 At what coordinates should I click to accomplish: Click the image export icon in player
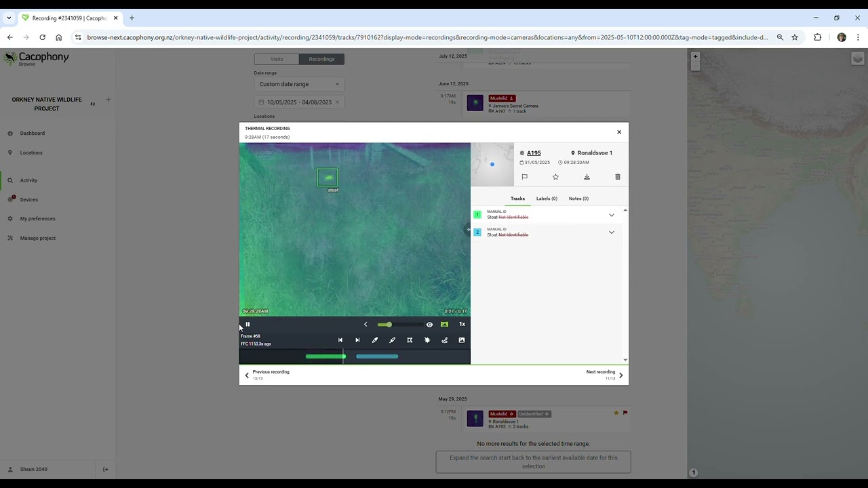[462, 340]
